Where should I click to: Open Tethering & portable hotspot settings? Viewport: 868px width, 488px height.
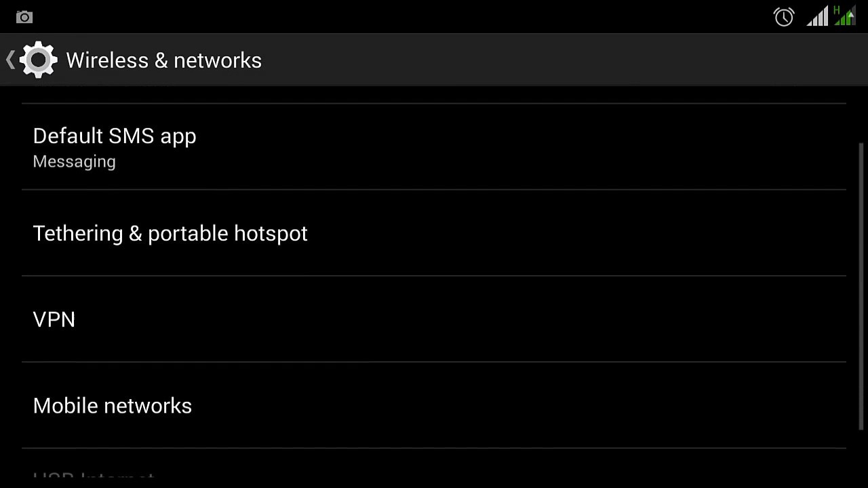click(434, 233)
